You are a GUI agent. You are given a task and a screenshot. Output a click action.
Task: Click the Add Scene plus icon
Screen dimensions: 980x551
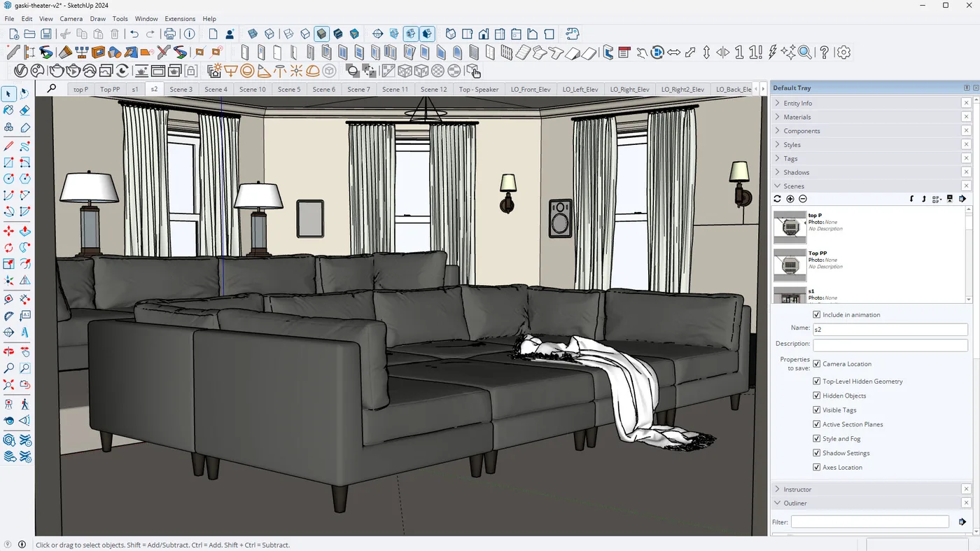(x=790, y=199)
